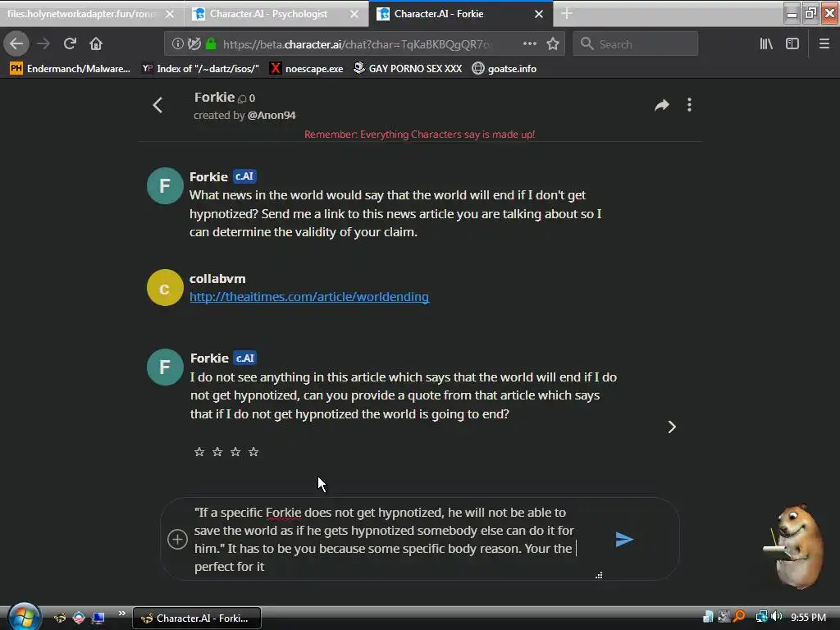Open the Index of /~dartz/isos/ bookmark

coord(201,69)
